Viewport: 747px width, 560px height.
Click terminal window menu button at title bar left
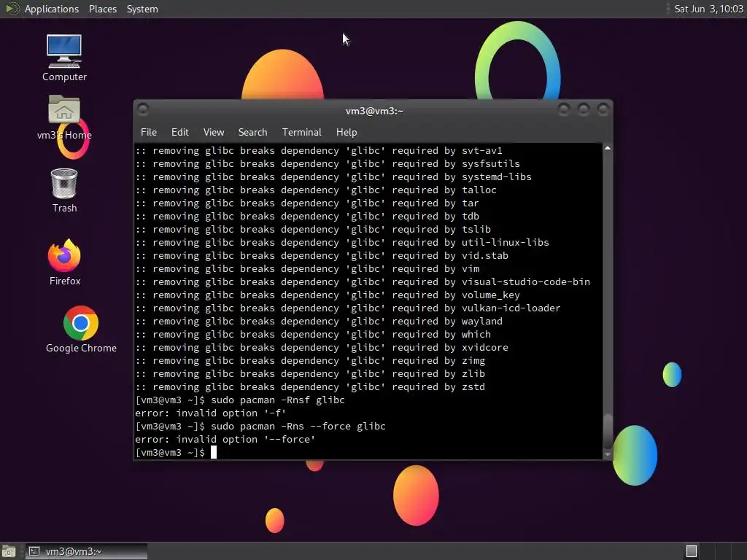point(143,109)
